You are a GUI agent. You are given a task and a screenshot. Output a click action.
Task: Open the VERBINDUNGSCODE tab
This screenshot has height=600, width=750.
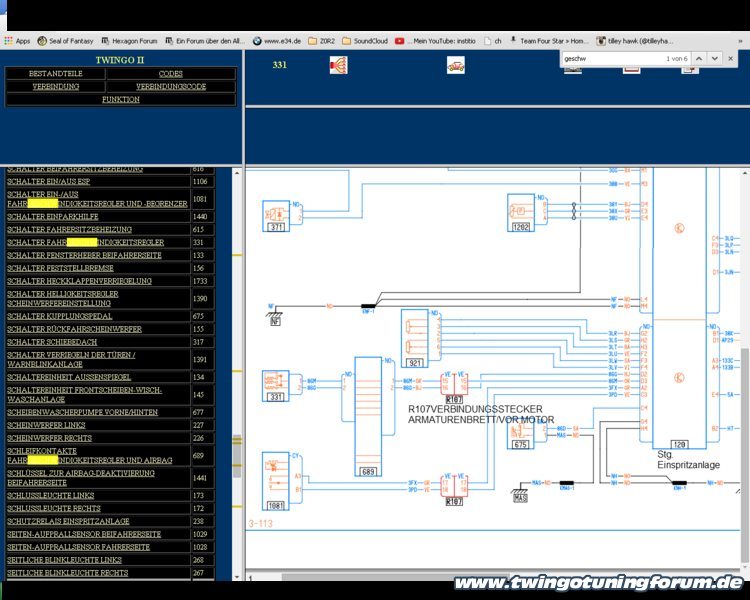click(x=171, y=87)
